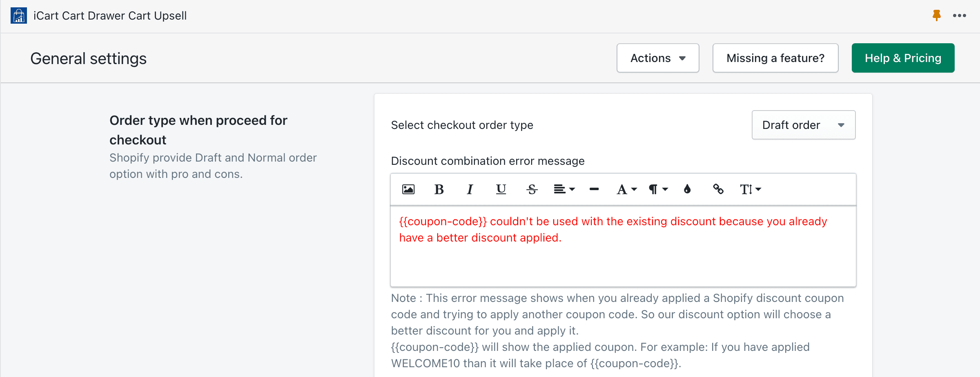This screenshot has height=377, width=980.
Task: Click the Missing a feature? button
Action: point(775,58)
